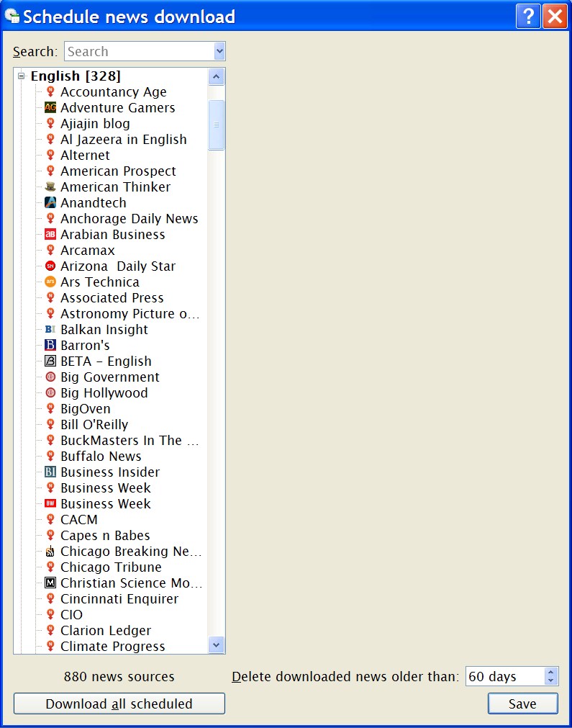The width and height of the screenshot is (572, 728).
Task: Click the Arcamax news icon
Action: point(50,251)
